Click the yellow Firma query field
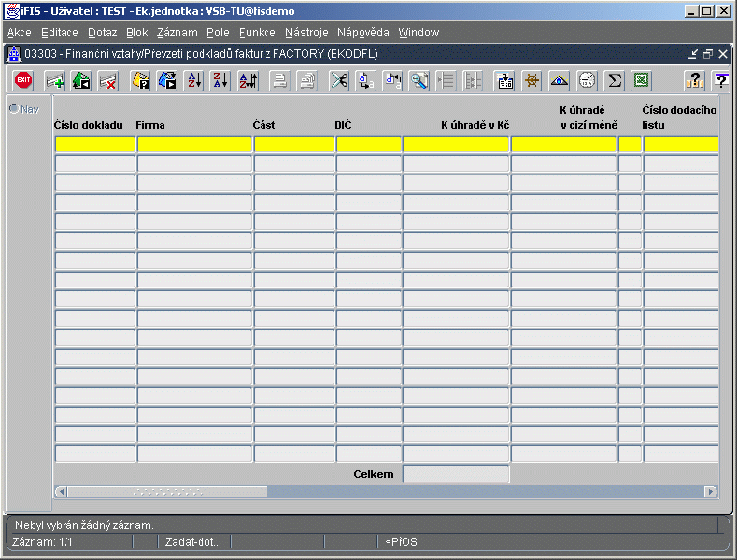This screenshot has height=560, width=737. pyautogui.click(x=194, y=145)
